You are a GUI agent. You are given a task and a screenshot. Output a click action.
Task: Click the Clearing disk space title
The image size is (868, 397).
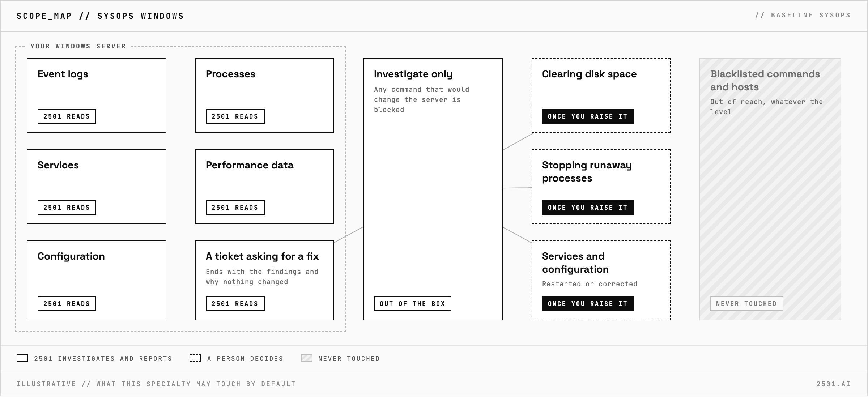coord(589,74)
